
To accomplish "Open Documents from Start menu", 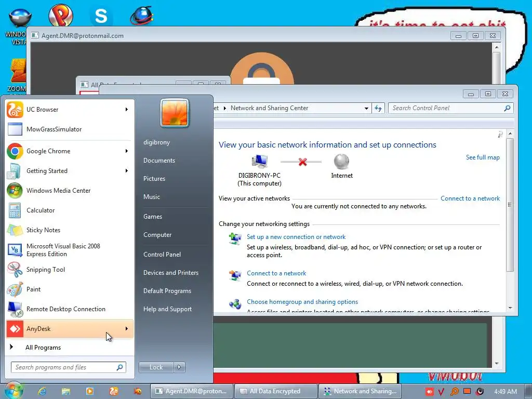I will (x=159, y=161).
